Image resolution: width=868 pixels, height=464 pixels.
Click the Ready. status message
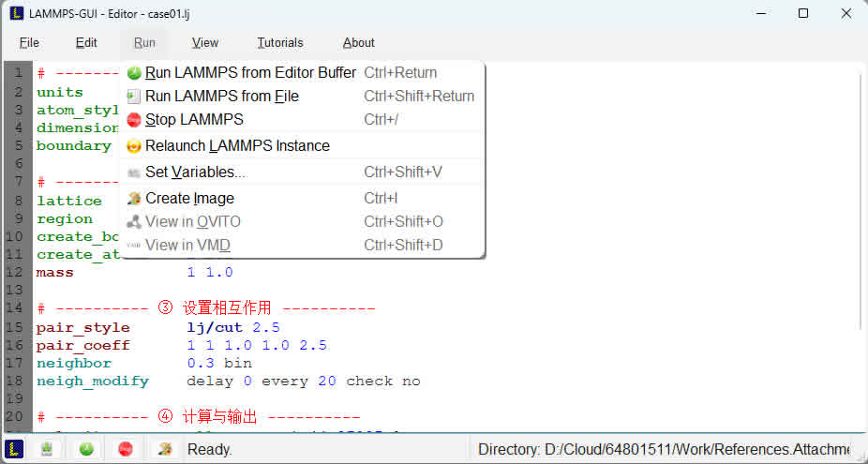(210, 449)
